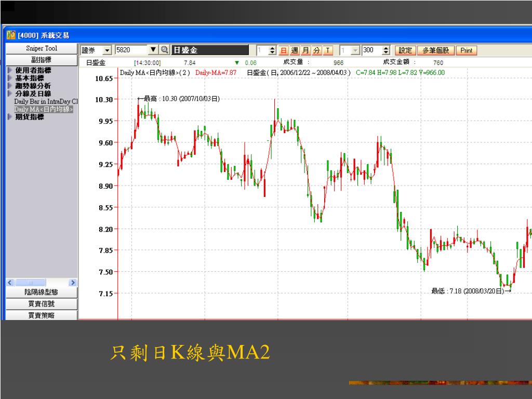Click the 7.15 price axis label
This screenshot has height=399, width=532.
pos(106,294)
